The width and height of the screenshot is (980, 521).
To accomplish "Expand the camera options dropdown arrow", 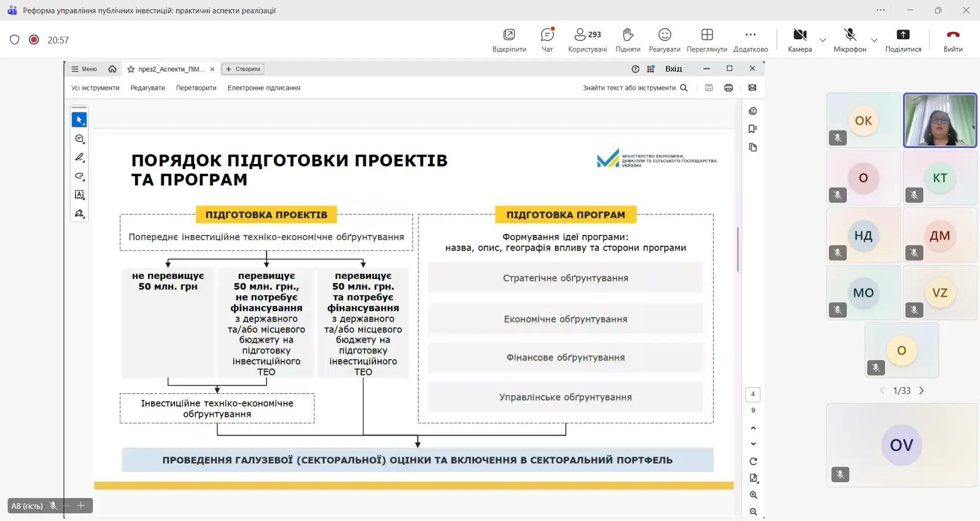I will pyautogui.click(x=823, y=40).
